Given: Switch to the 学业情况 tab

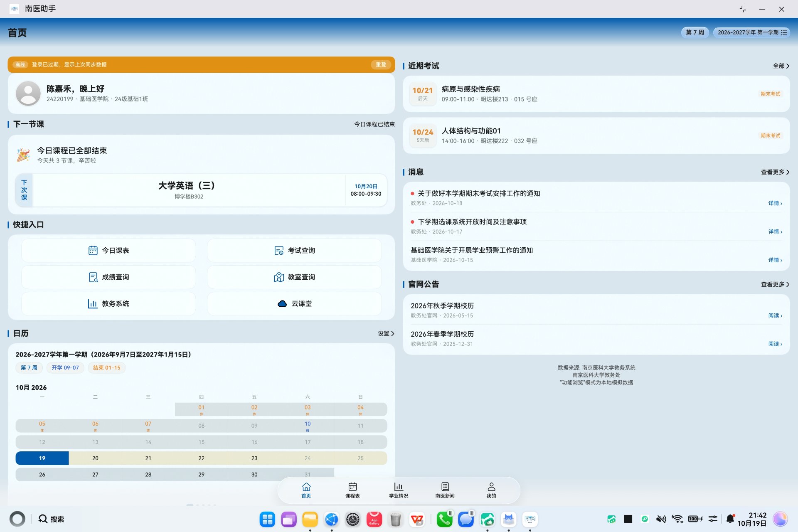Looking at the screenshot, I should [x=399, y=490].
